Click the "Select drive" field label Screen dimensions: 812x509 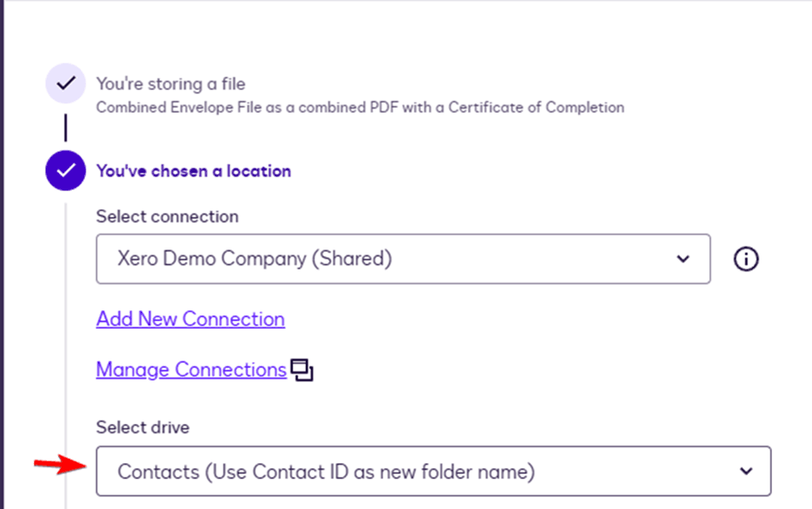click(x=143, y=428)
